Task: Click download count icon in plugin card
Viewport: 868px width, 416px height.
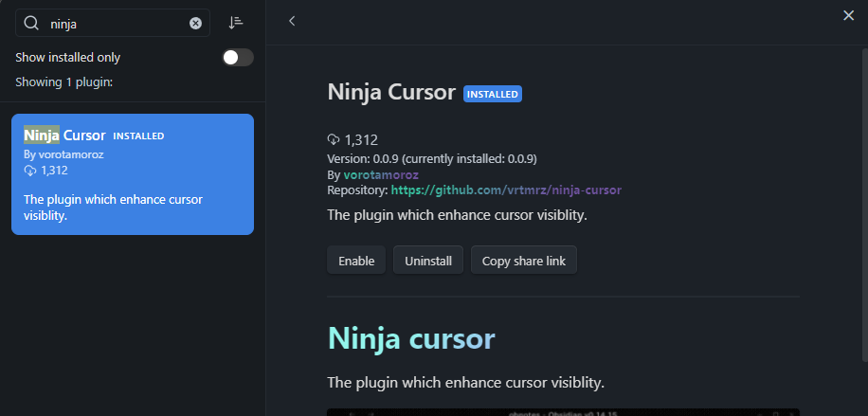Action: point(30,171)
